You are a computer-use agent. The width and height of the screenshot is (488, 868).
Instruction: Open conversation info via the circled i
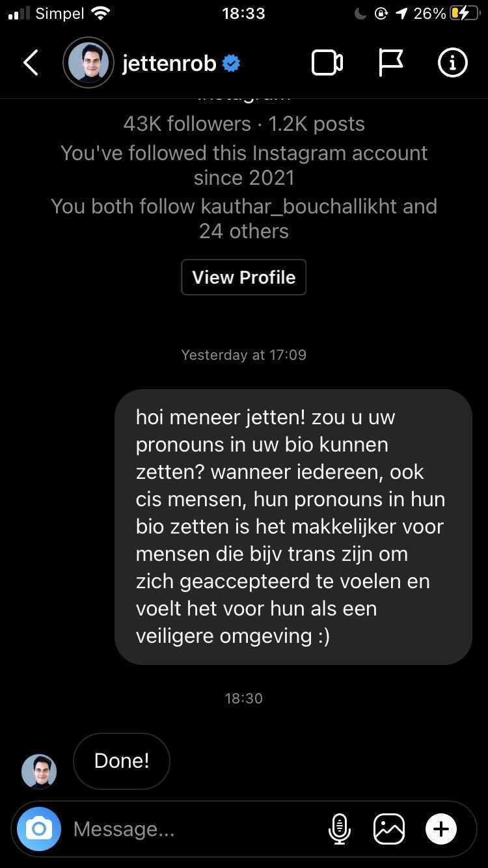452,63
